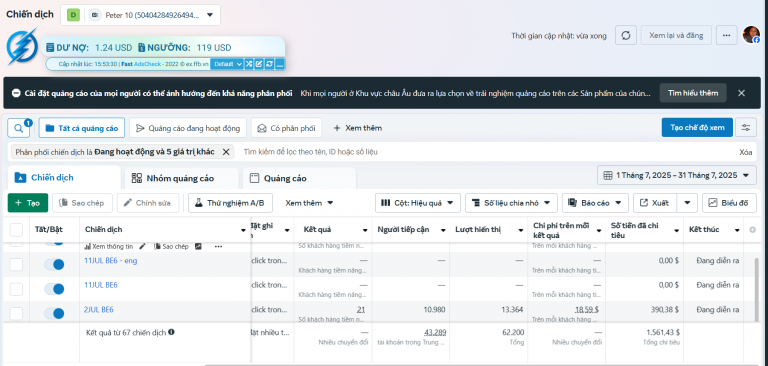This screenshot has width=768, height=366.
Task: Expand the Xem thêm toolbar dropdown
Action: point(309,202)
